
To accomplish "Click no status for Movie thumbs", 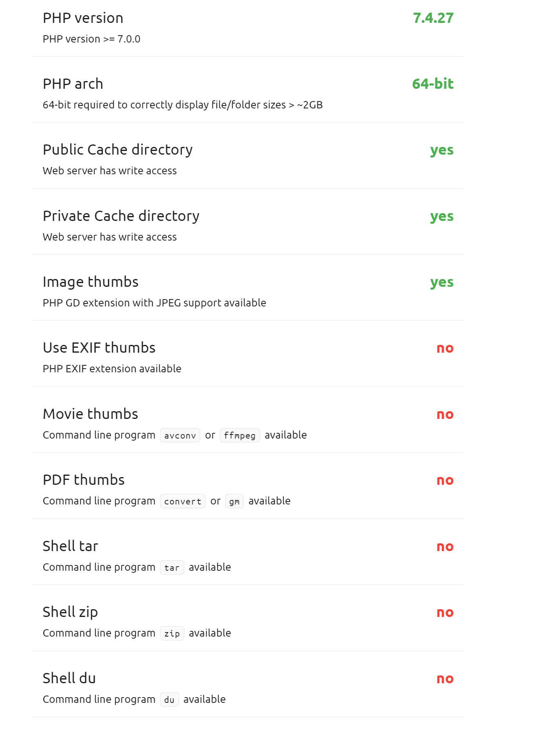I will coord(445,414).
